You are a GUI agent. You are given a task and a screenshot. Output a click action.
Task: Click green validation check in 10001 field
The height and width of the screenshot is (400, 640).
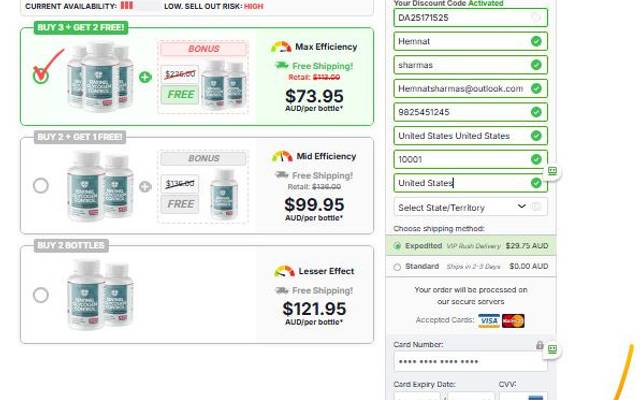coord(536,160)
